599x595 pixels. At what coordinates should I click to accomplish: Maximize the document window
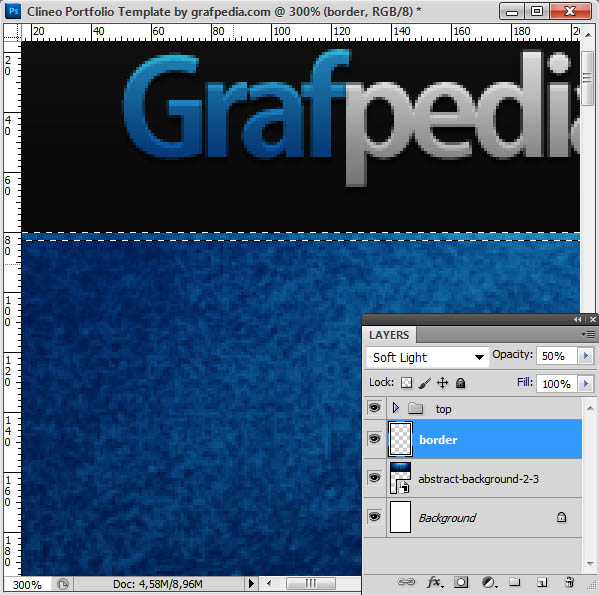tap(537, 12)
